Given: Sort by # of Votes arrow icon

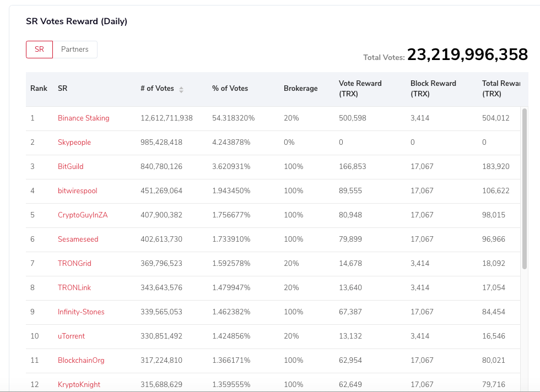Looking at the screenshot, I should point(181,90).
